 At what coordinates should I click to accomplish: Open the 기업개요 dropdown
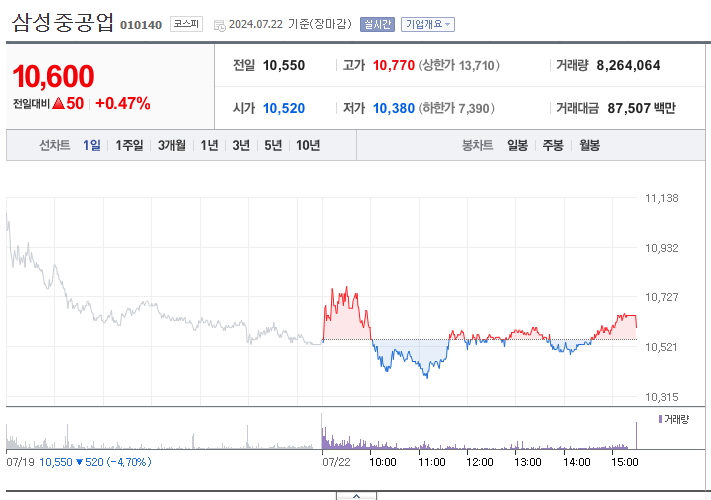click(428, 24)
